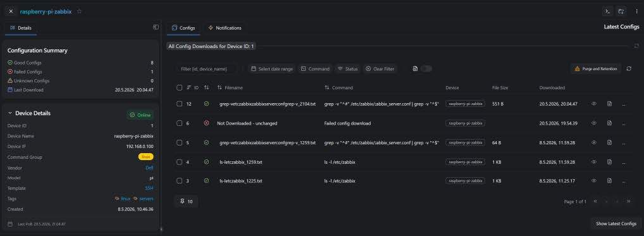Go to the last page arrows
Image resolution: width=644 pixels, height=236 pixels.
(628, 202)
